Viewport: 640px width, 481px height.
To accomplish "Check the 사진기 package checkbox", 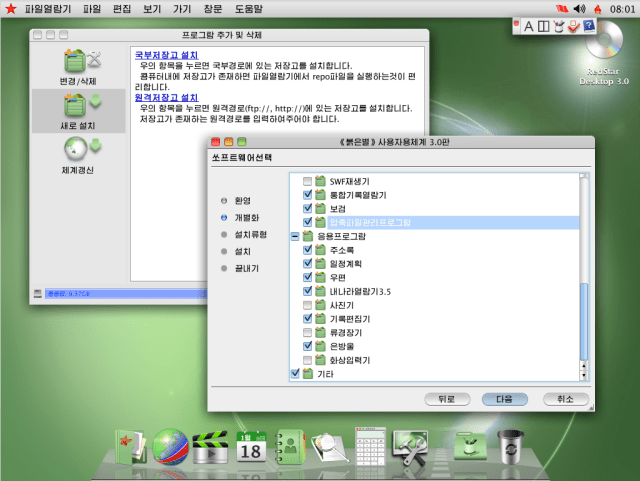I will click(308, 304).
